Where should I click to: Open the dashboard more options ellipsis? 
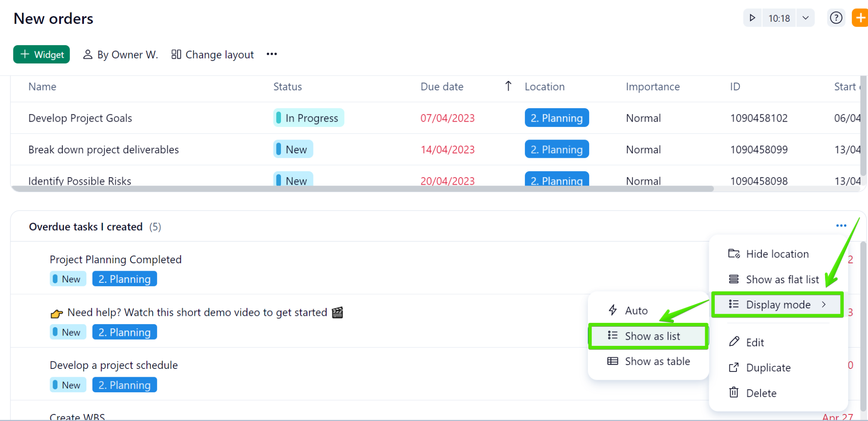[x=272, y=54]
